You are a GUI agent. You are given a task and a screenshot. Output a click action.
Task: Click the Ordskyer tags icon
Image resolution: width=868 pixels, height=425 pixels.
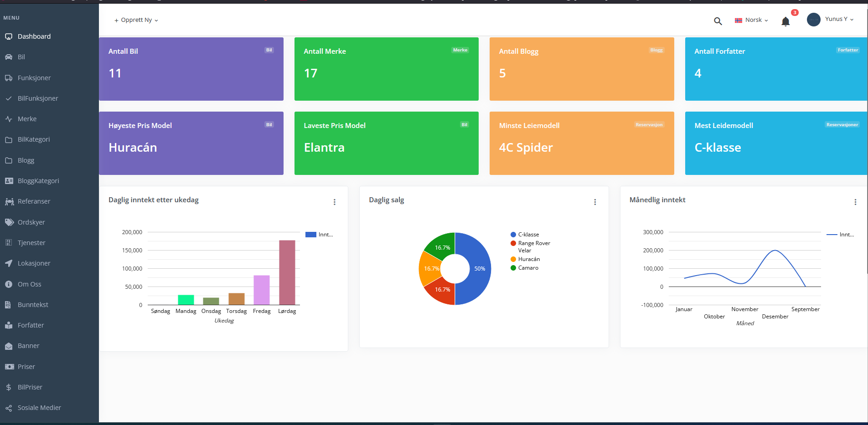point(9,222)
